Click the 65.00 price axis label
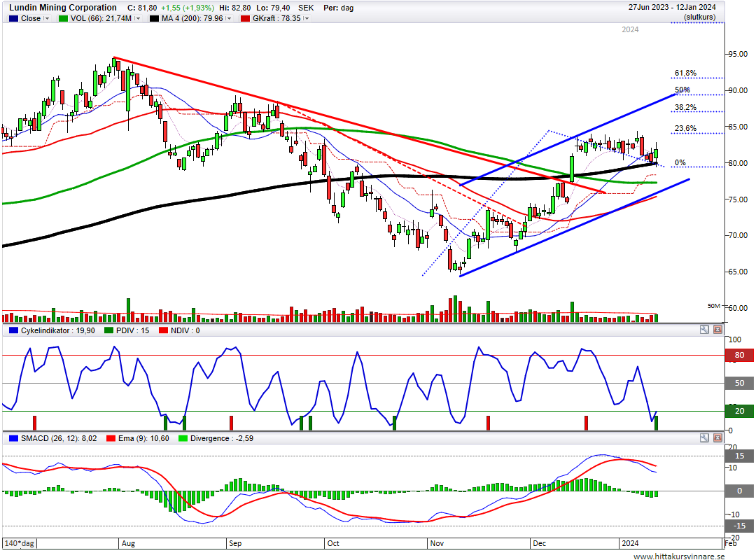The image size is (756, 560). (738, 272)
